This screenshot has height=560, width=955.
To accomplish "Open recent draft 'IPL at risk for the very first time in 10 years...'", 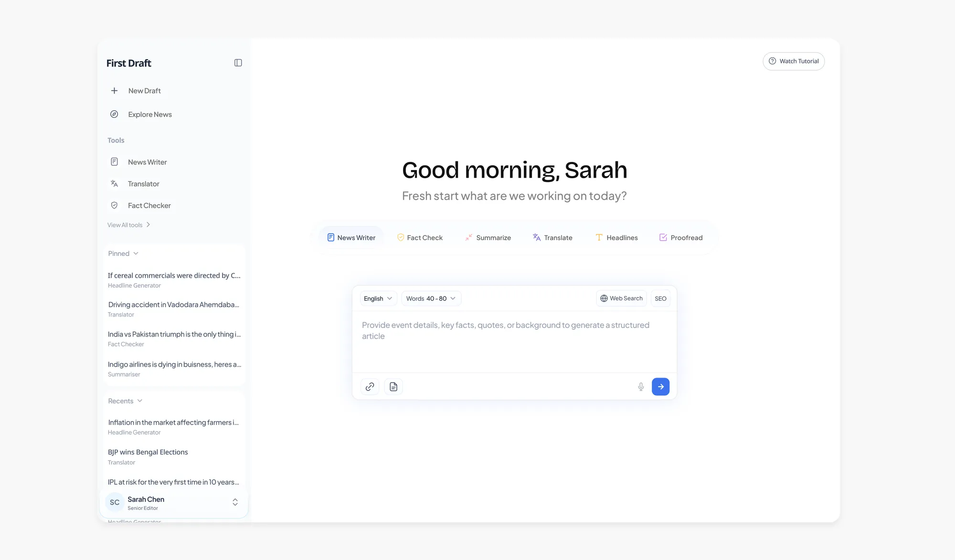I will 174,482.
